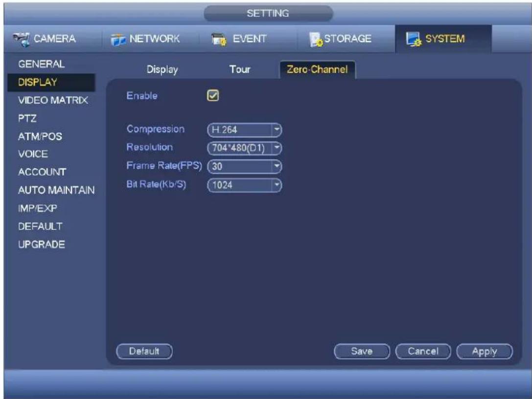Open ACCOUNT settings in the sidebar
This screenshot has width=532, height=399.
[42, 172]
